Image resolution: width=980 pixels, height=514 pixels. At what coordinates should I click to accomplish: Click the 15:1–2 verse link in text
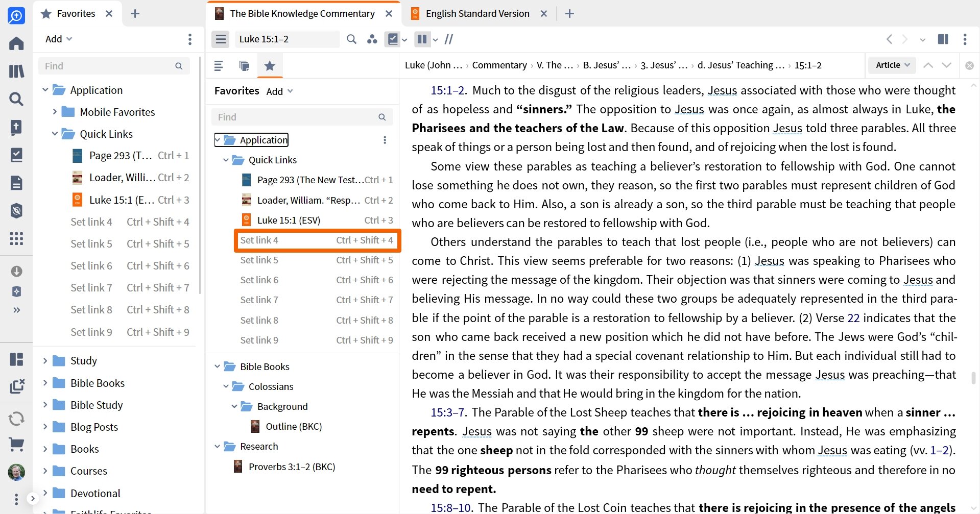click(x=447, y=90)
